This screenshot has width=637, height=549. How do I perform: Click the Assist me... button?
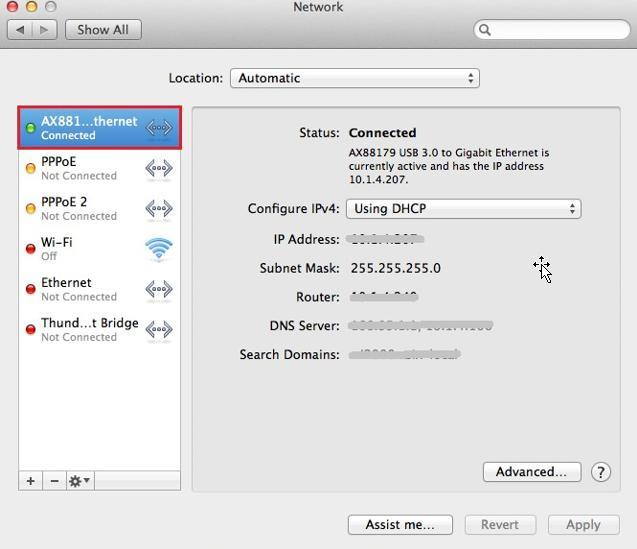[400, 525]
